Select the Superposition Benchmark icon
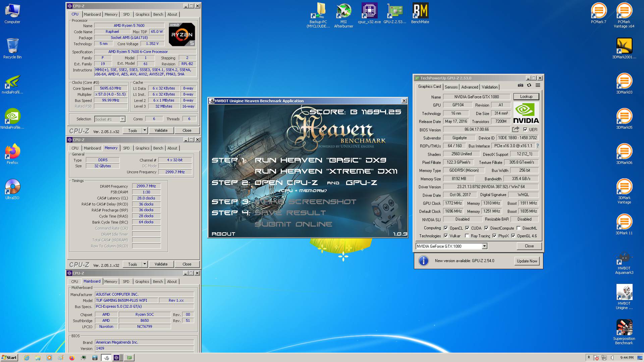Image resolution: width=644 pixels, height=362 pixels. 624,332
